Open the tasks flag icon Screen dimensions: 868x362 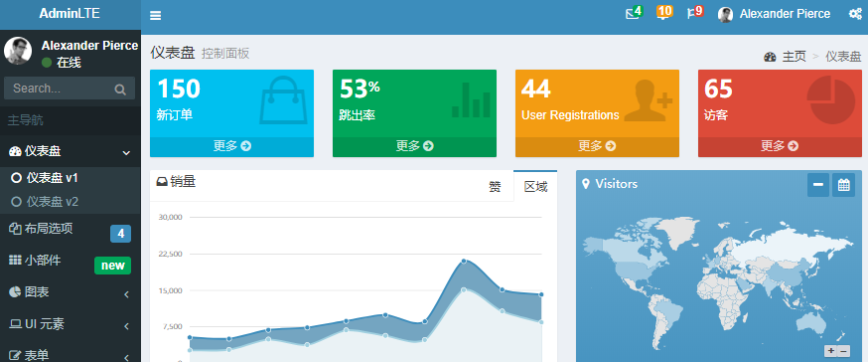692,14
